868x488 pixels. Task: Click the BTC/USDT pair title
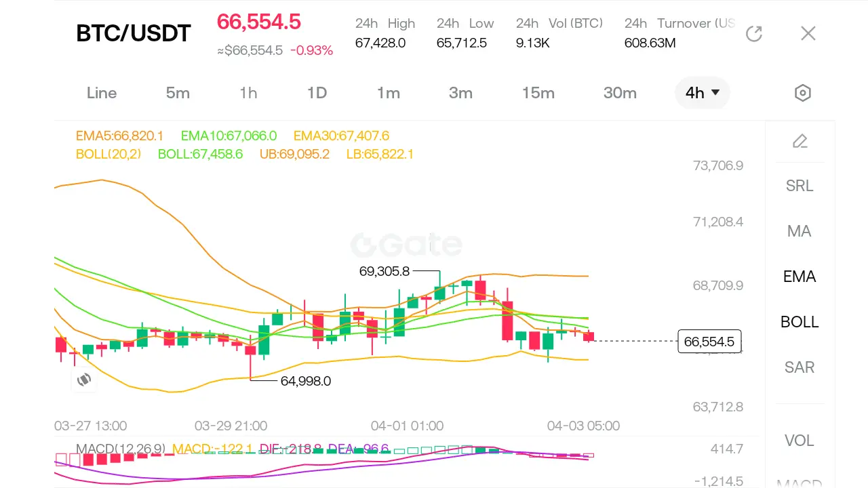134,33
